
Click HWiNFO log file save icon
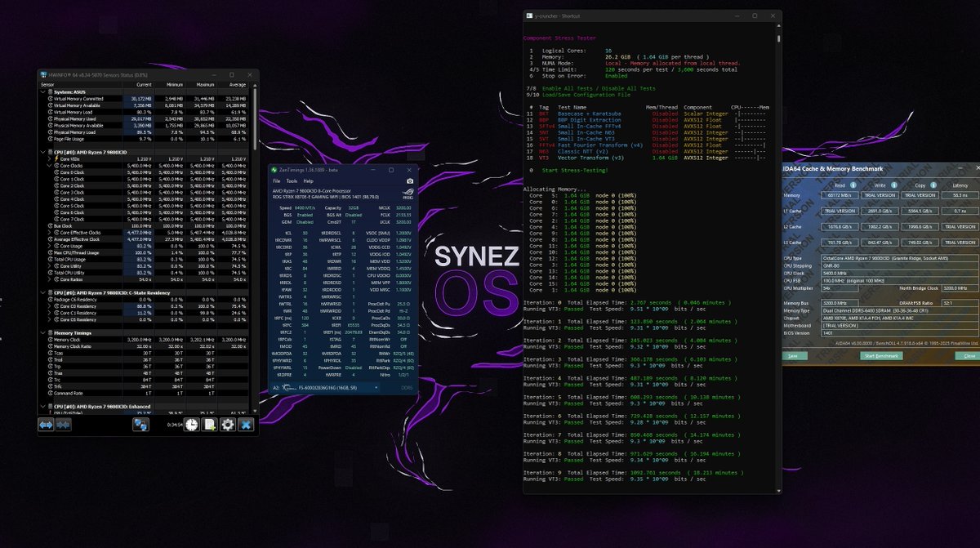tap(209, 425)
